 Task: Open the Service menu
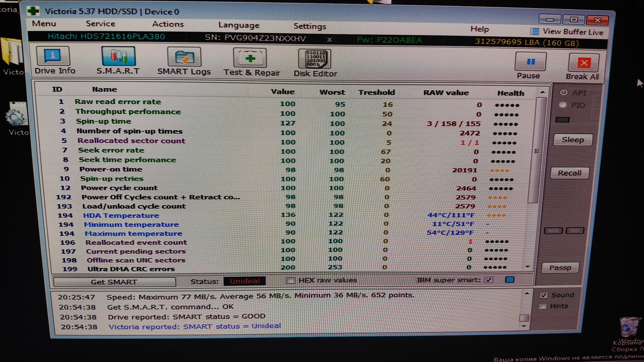(100, 24)
